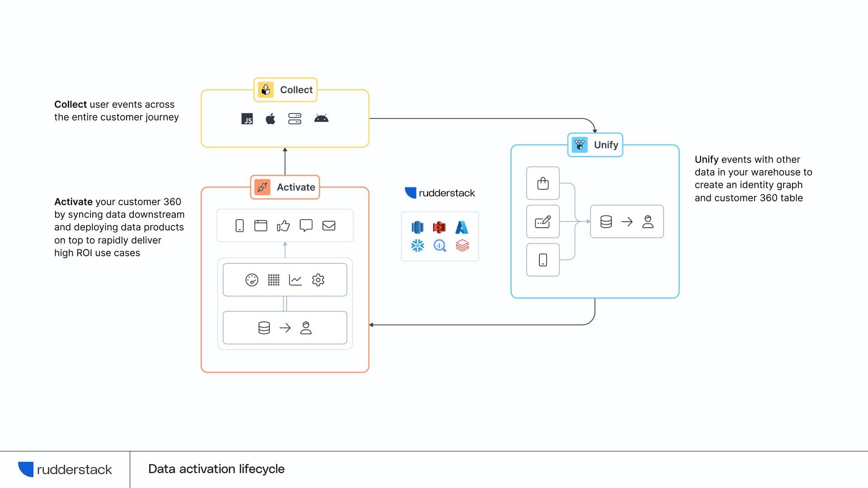This screenshot has width=868, height=488.
Task: Click the gear settings icon in Activate
Action: pyautogui.click(x=318, y=280)
